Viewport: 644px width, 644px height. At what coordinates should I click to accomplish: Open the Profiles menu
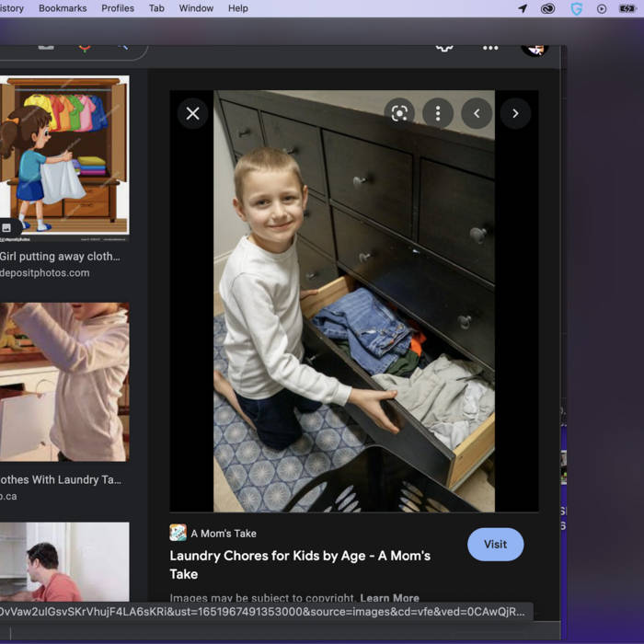pyautogui.click(x=118, y=8)
